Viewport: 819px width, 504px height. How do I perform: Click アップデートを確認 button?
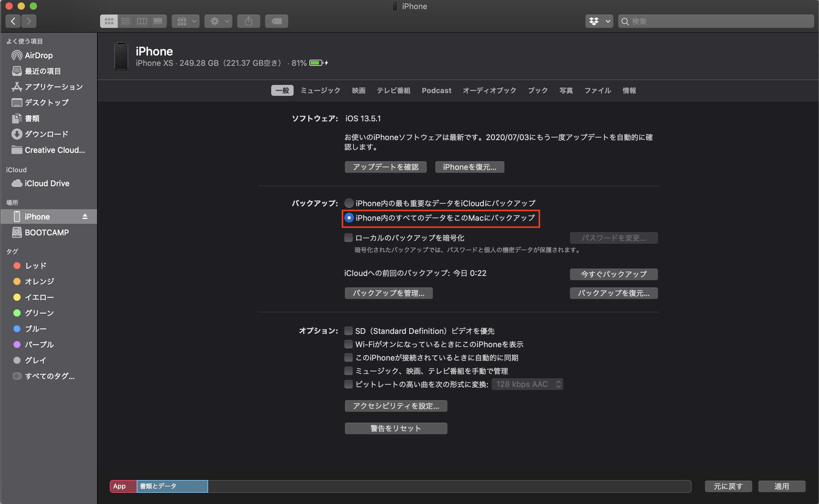pyautogui.click(x=386, y=167)
